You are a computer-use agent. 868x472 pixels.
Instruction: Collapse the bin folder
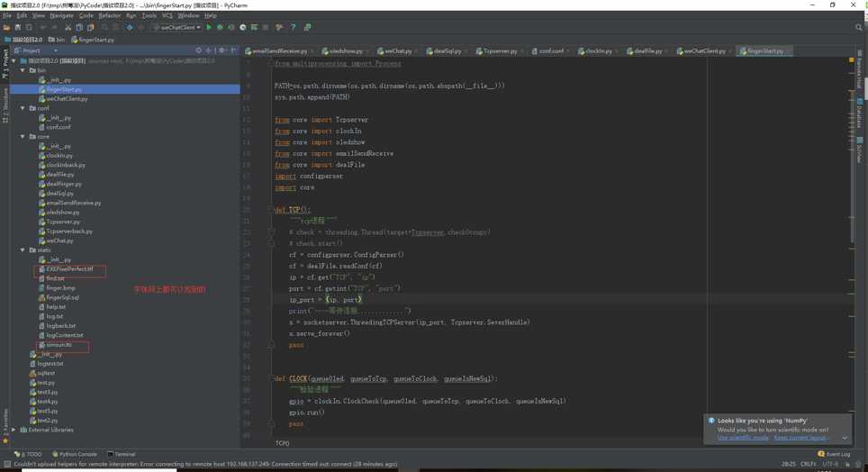23,70
